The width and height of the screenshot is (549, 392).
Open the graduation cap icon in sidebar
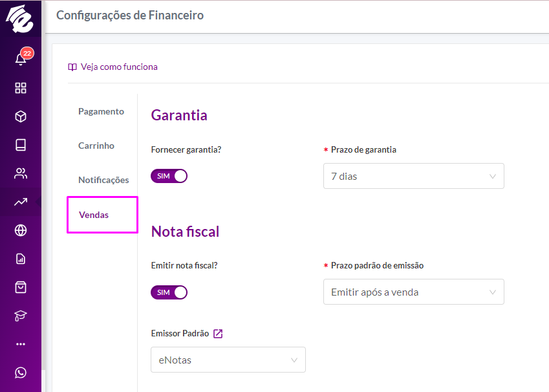[21, 316]
